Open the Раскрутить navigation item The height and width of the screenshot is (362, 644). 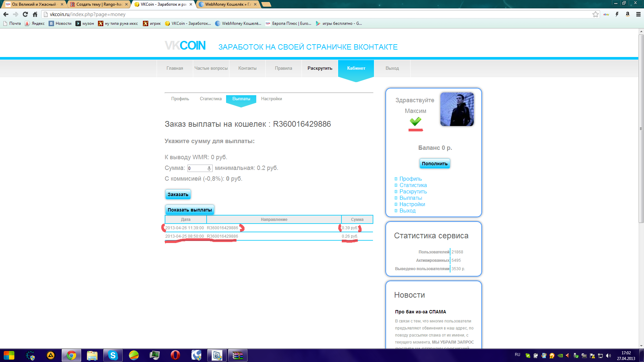pos(320,68)
